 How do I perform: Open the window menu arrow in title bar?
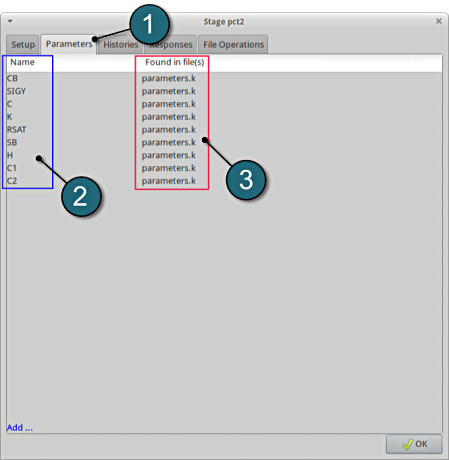[10, 21]
